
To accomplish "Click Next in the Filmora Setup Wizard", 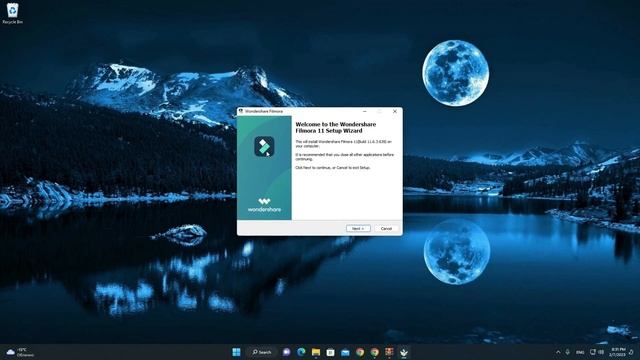I will [x=358, y=229].
